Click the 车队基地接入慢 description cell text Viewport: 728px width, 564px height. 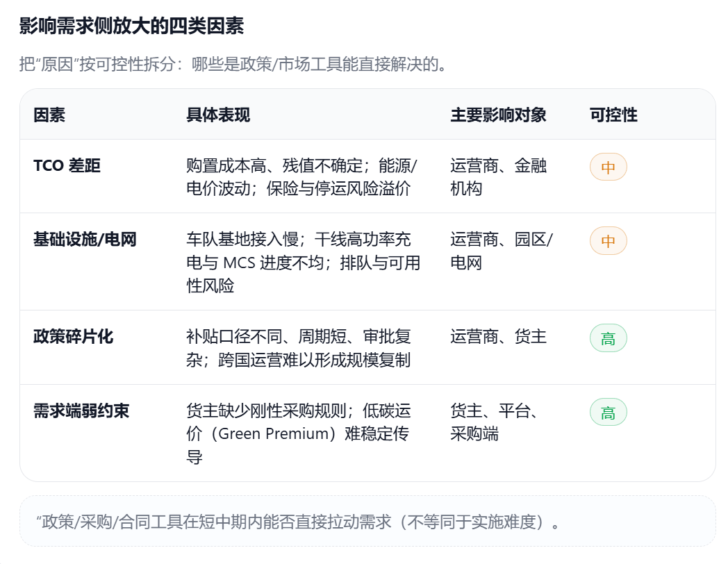[303, 263]
